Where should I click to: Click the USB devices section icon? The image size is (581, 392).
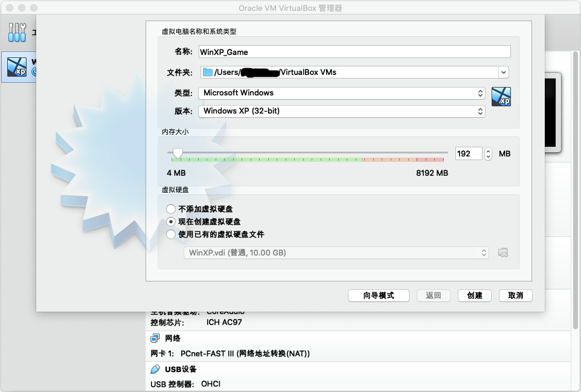click(155, 369)
